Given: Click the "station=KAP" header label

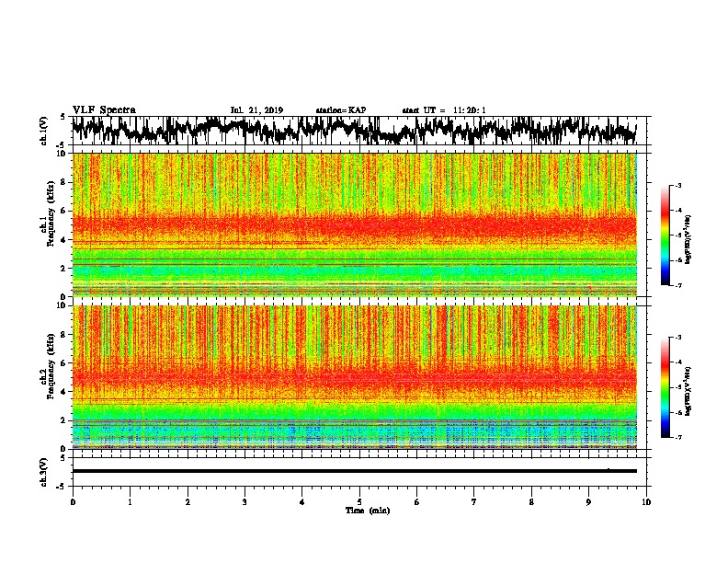Looking at the screenshot, I should coord(341,110).
